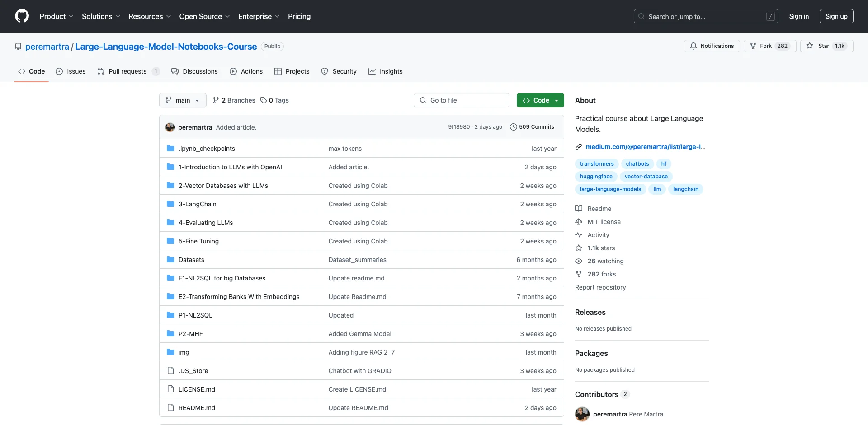This screenshot has height=425, width=868.
Task: Click the folder icon for 3-LangChain
Action: [x=170, y=204]
